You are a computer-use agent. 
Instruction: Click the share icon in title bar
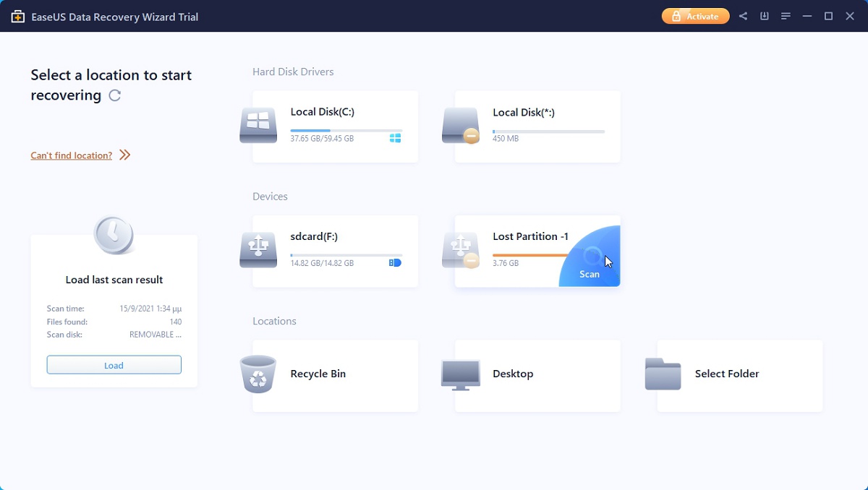pyautogui.click(x=743, y=16)
